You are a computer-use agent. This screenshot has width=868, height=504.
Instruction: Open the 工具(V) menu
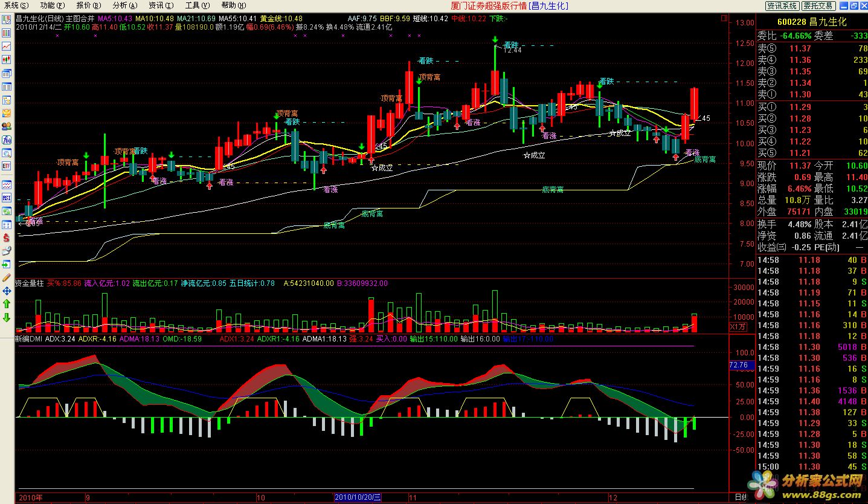[197, 5]
